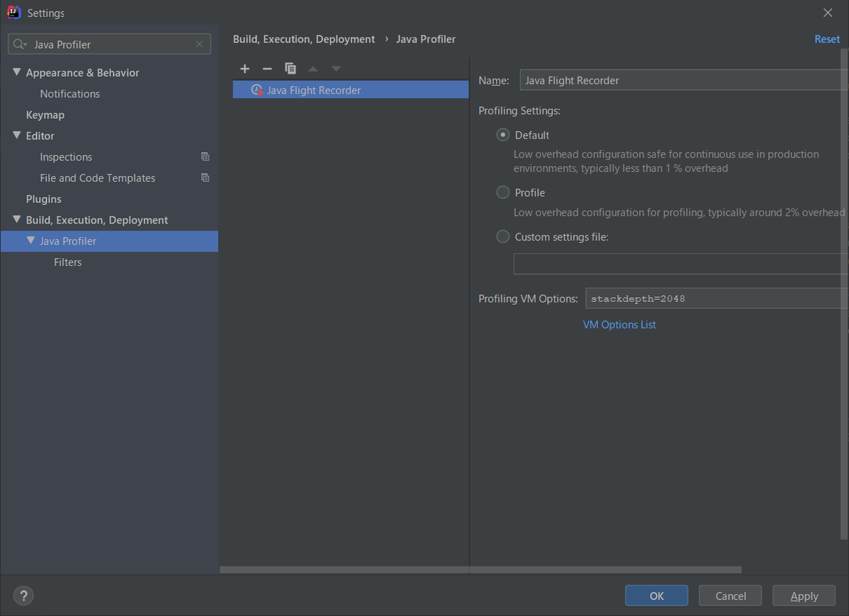Click Build, Execution, Deployment breadcrumb

pos(304,40)
